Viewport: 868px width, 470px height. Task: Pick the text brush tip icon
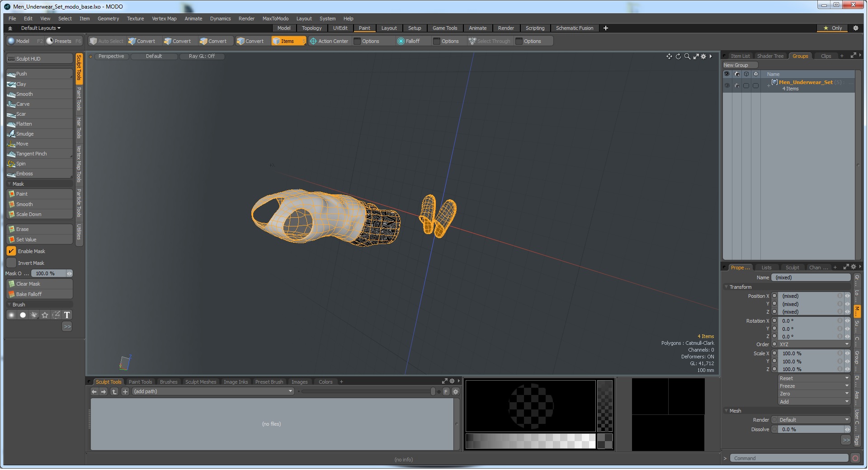(x=67, y=315)
